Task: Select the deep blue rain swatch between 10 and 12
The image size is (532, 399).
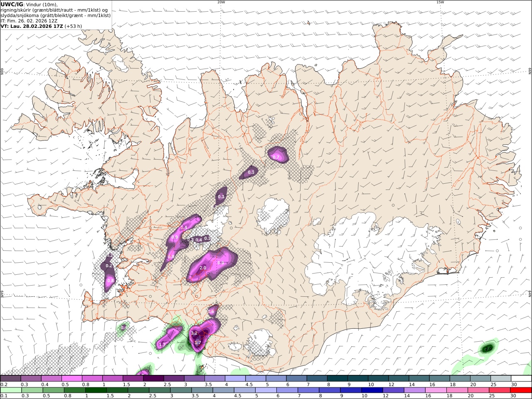Action: (372, 390)
